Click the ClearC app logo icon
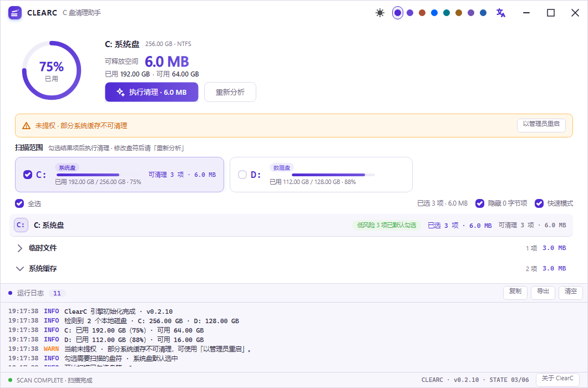This screenshot has width=588, height=388. pyautogui.click(x=14, y=13)
